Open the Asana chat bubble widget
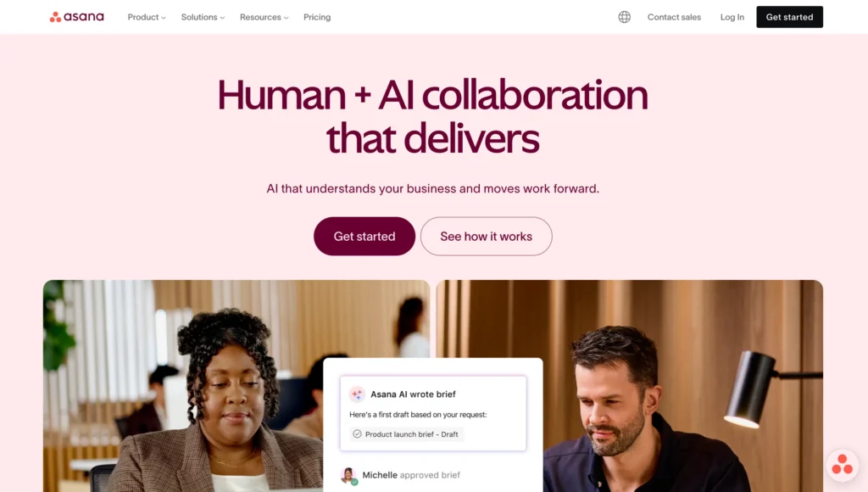 click(842, 464)
